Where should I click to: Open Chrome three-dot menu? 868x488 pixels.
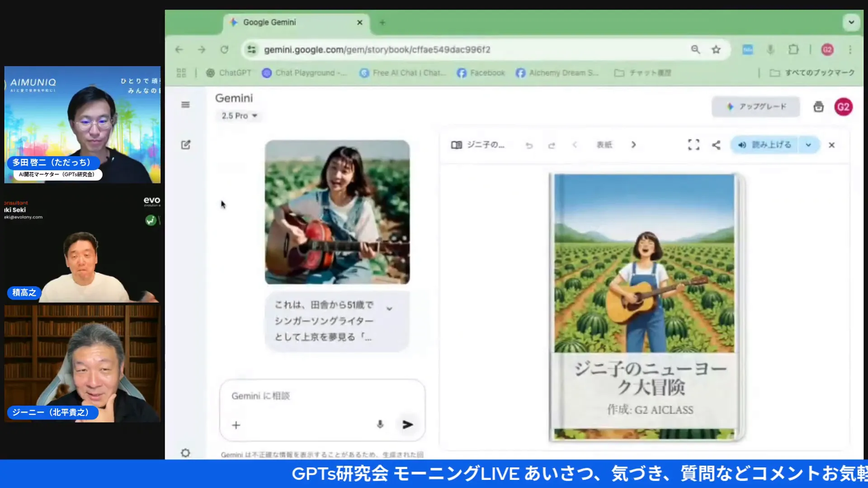click(850, 50)
